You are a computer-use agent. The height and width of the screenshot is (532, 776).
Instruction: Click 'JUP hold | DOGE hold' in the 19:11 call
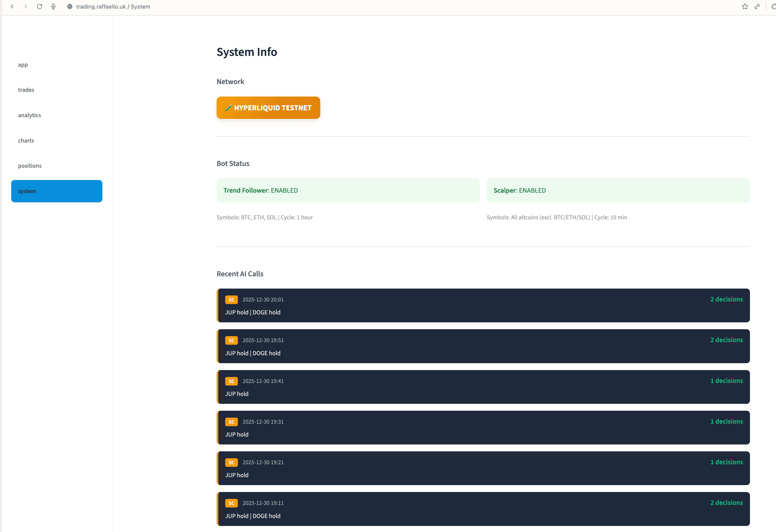point(253,516)
